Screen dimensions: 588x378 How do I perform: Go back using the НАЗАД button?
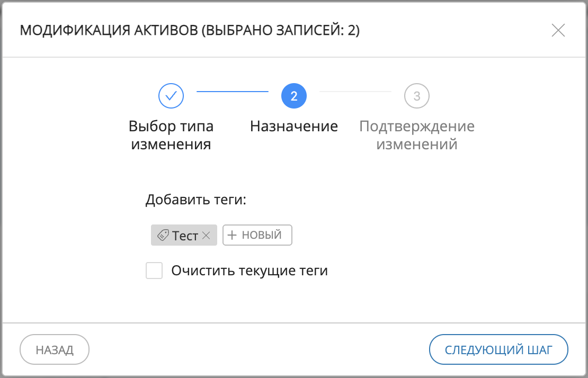54,349
